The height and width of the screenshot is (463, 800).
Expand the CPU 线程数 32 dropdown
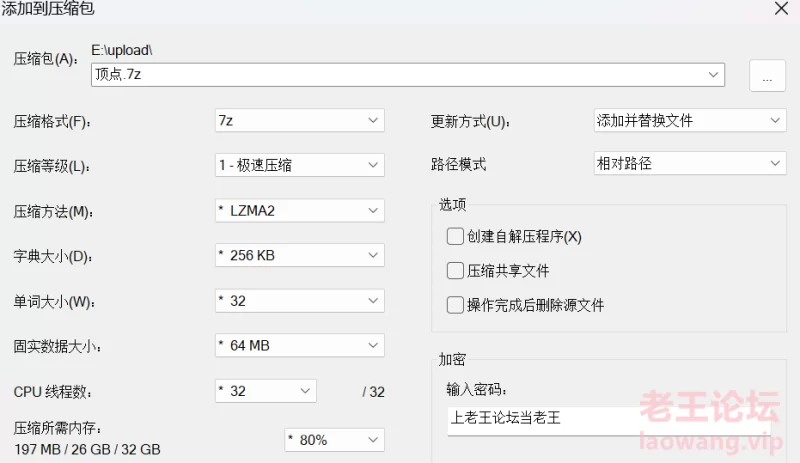pyautogui.click(x=266, y=391)
